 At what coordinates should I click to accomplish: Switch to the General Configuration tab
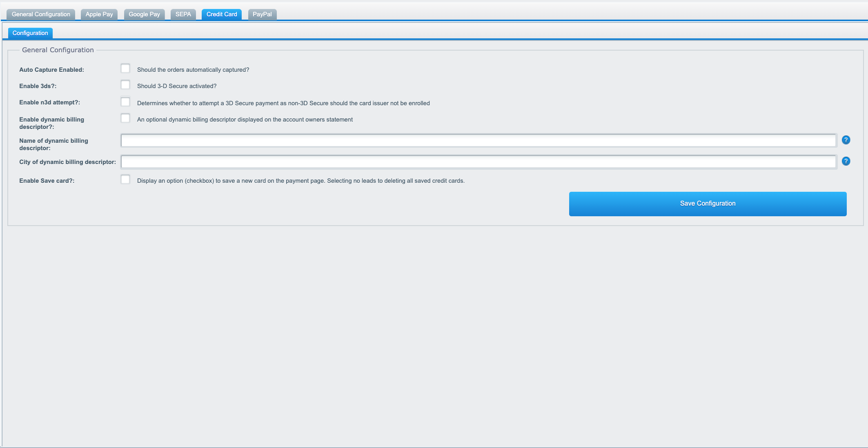[x=41, y=14]
